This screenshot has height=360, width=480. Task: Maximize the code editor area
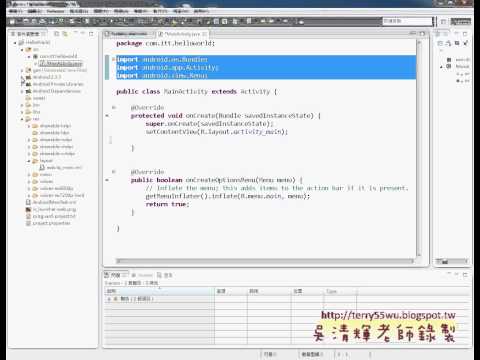(x=422, y=33)
